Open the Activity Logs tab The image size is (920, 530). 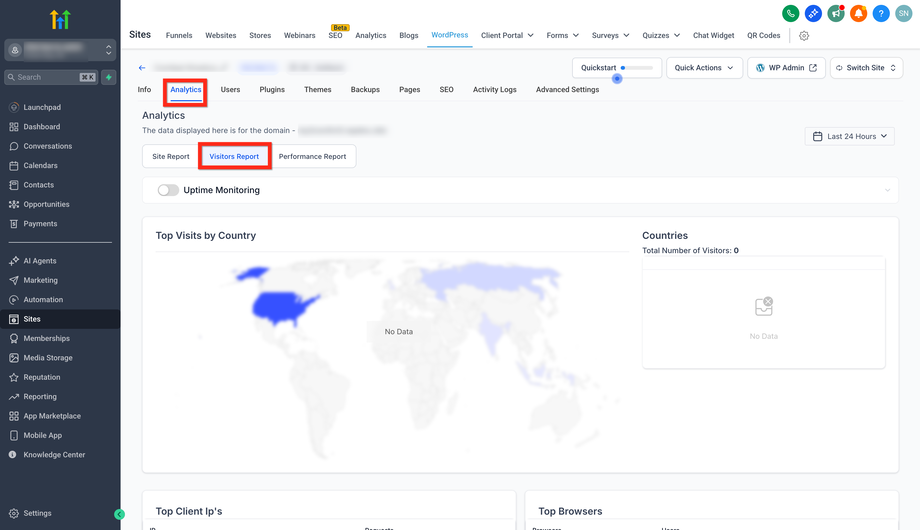[494, 90]
